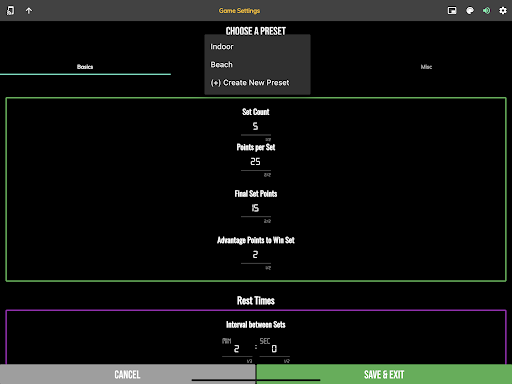Open the device rotation icon in top bar
512x384 pixels.
[x=10, y=10]
